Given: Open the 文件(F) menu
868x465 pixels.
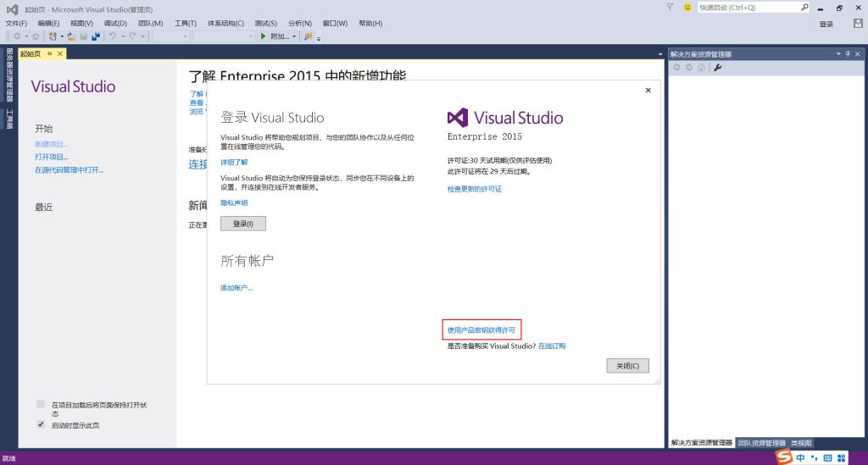Looking at the screenshot, I should point(16,23).
